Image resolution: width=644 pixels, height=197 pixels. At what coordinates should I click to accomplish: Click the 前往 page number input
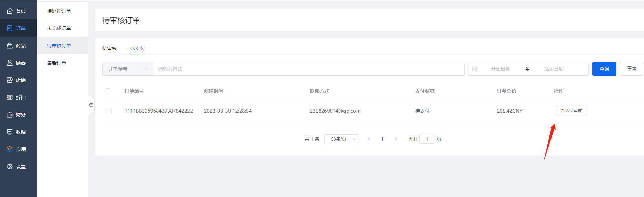click(427, 139)
